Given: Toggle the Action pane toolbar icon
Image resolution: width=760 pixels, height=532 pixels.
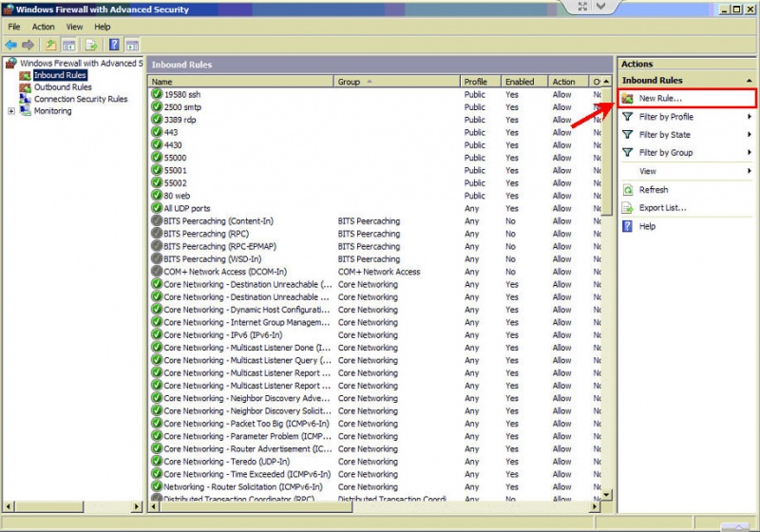Looking at the screenshot, I should [x=132, y=46].
